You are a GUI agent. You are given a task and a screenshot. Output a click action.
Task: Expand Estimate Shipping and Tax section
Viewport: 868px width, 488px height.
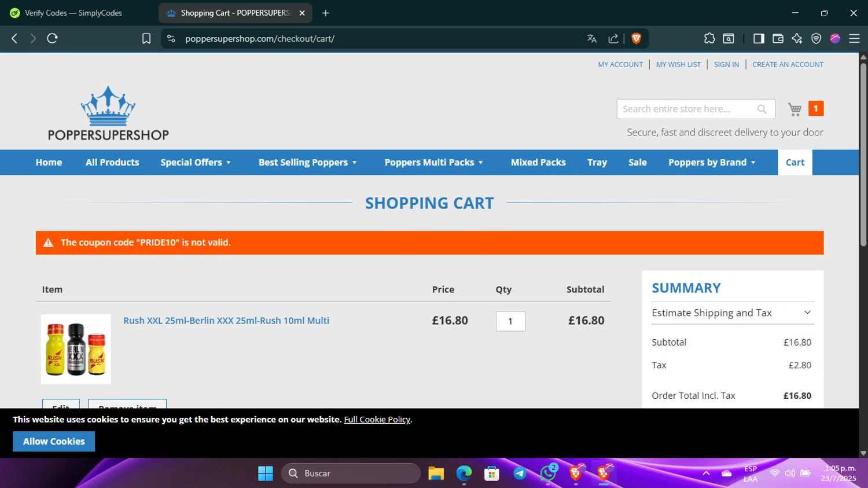733,313
